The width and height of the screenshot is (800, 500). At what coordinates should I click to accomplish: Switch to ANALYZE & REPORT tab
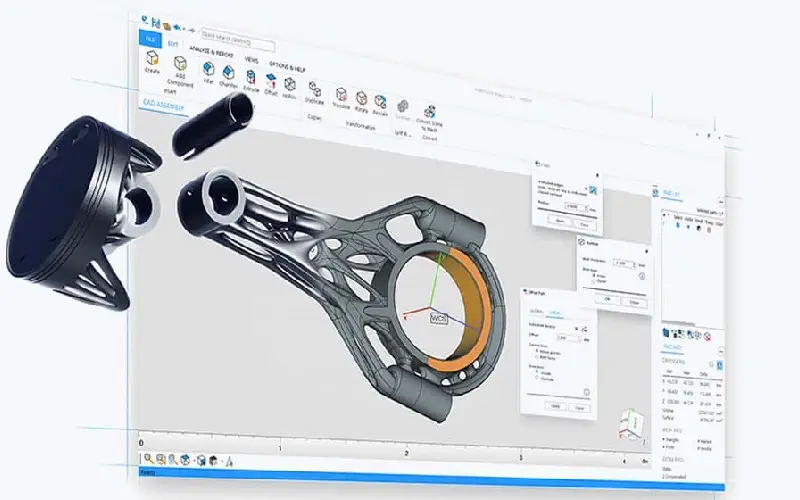[x=211, y=51]
